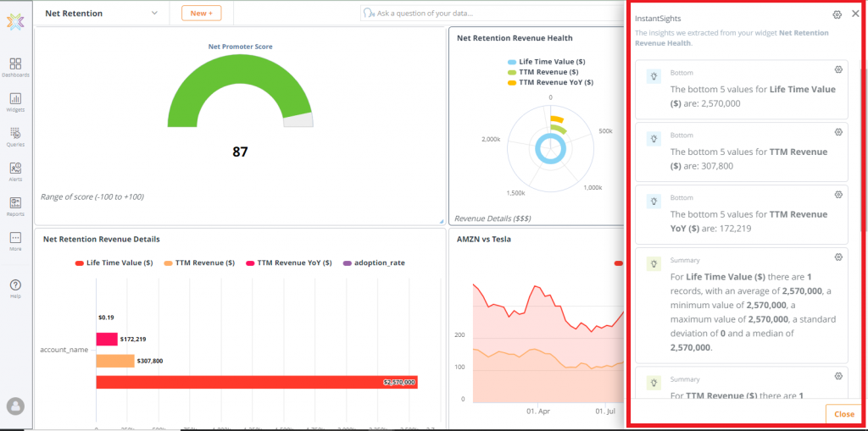Open the Reports sidebar icon
Viewport: 868px width, 431px height.
coord(15,207)
